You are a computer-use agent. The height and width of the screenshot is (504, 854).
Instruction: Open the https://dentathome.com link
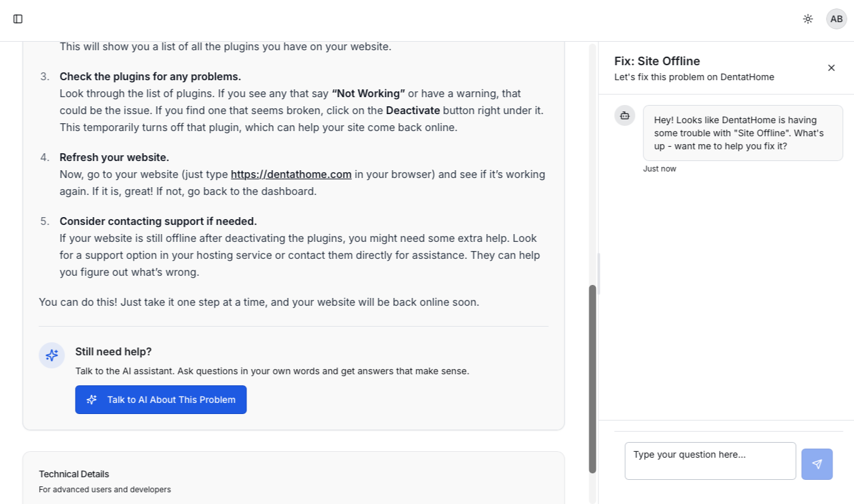click(x=291, y=174)
